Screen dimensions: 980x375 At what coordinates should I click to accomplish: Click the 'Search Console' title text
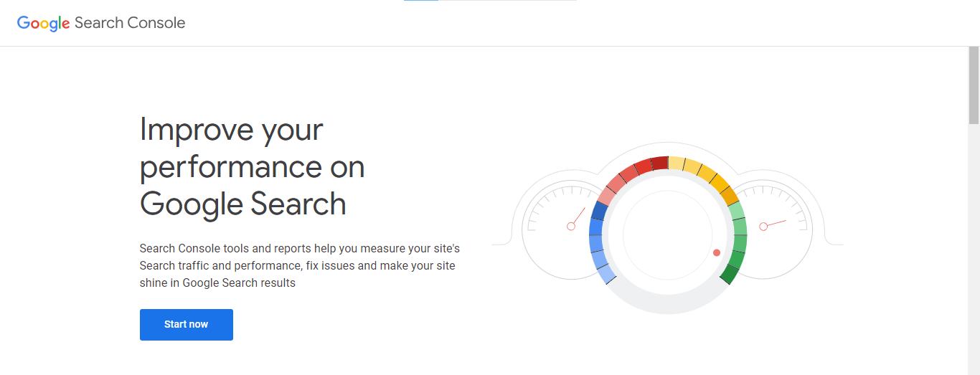click(130, 23)
